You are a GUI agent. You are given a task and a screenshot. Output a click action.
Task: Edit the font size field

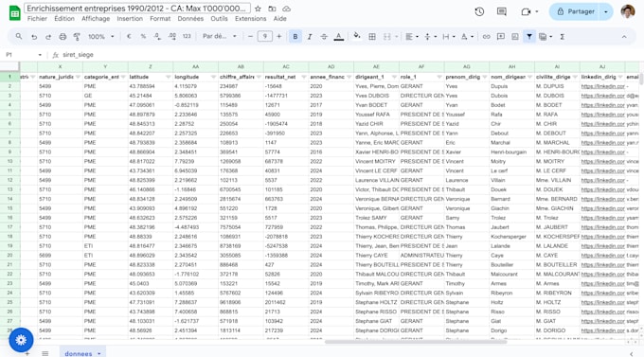pyautogui.click(x=264, y=37)
